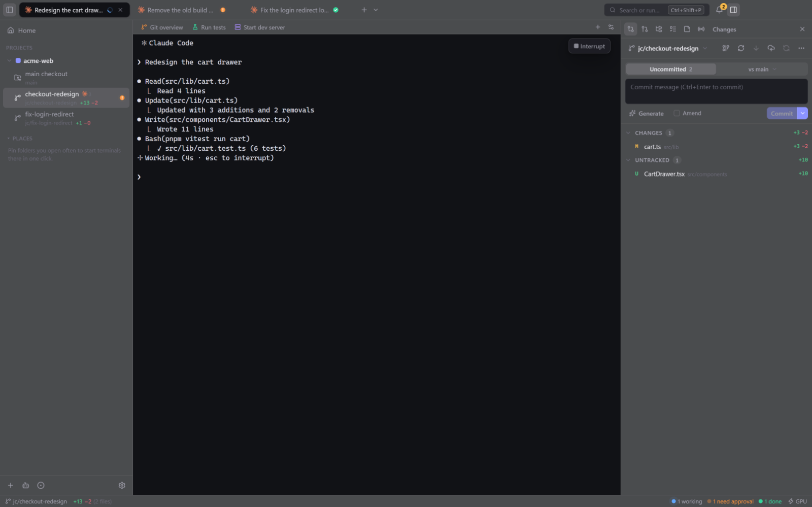This screenshot has width=812, height=507.
Task: Select the checkout-redesign workspace
Action: pos(66,98)
